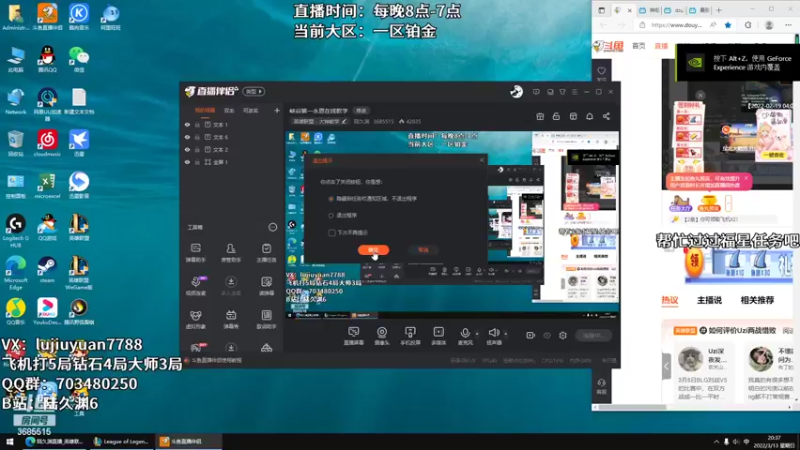
Task: Switch to League of Legends on the taskbar
Action: 121,441
